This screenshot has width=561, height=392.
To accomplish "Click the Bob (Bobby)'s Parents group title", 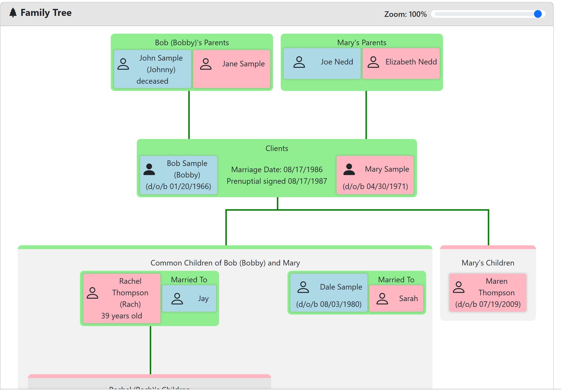I will pyautogui.click(x=192, y=43).
